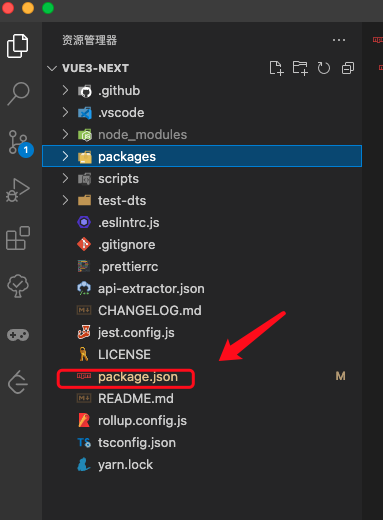Open the tree checkmark activity icon
This screenshot has width=383, height=520.
click(18, 286)
